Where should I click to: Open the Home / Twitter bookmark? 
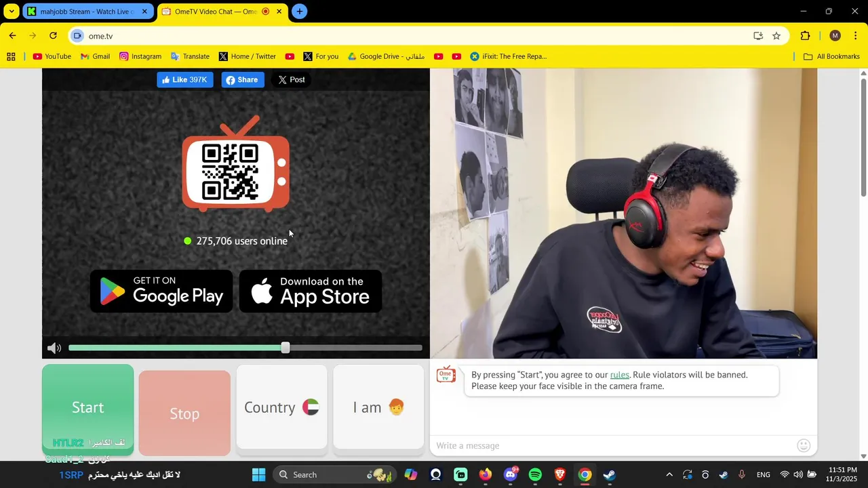point(247,56)
